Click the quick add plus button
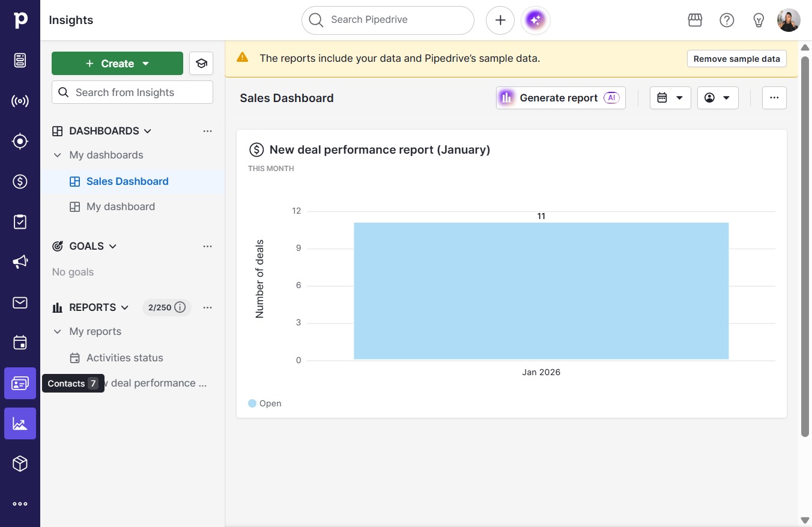Screen dimensions: 812x527 point(500,20)
